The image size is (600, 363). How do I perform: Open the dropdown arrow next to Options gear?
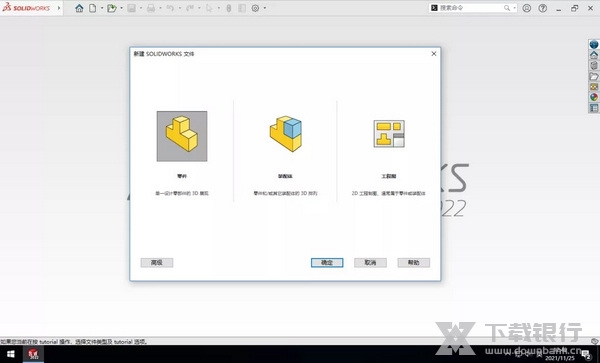(x=265, y=8)
